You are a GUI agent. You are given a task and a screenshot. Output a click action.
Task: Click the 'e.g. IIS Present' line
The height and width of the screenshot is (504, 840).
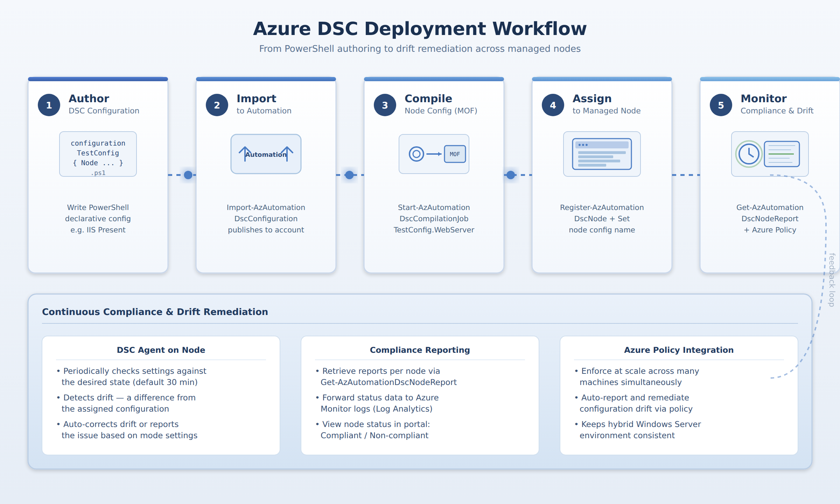pyautogui.click(x=98, y=230)
